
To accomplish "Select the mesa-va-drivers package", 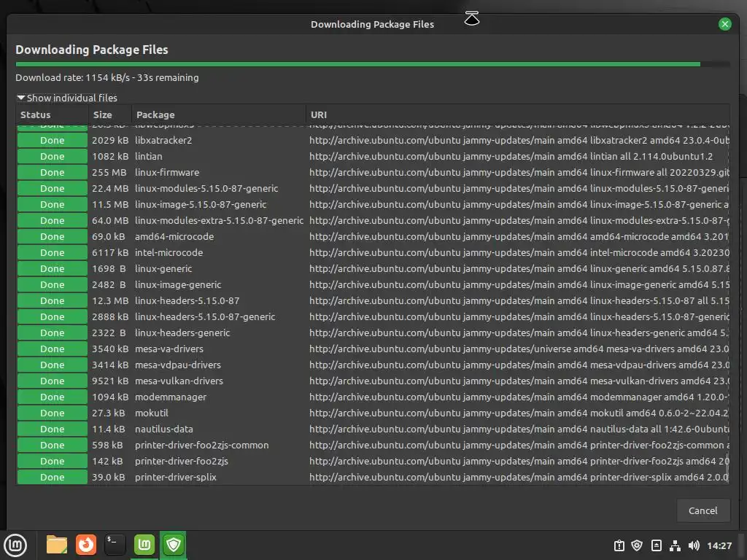I will 169,349.
